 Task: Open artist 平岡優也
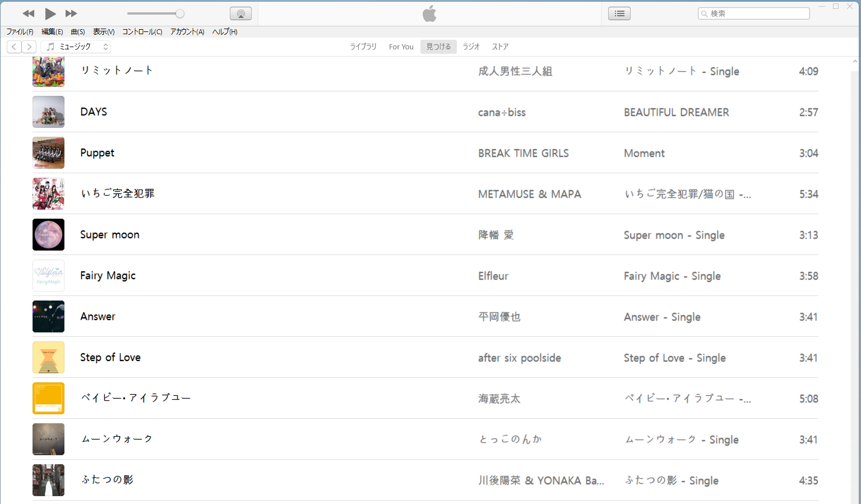499,317
